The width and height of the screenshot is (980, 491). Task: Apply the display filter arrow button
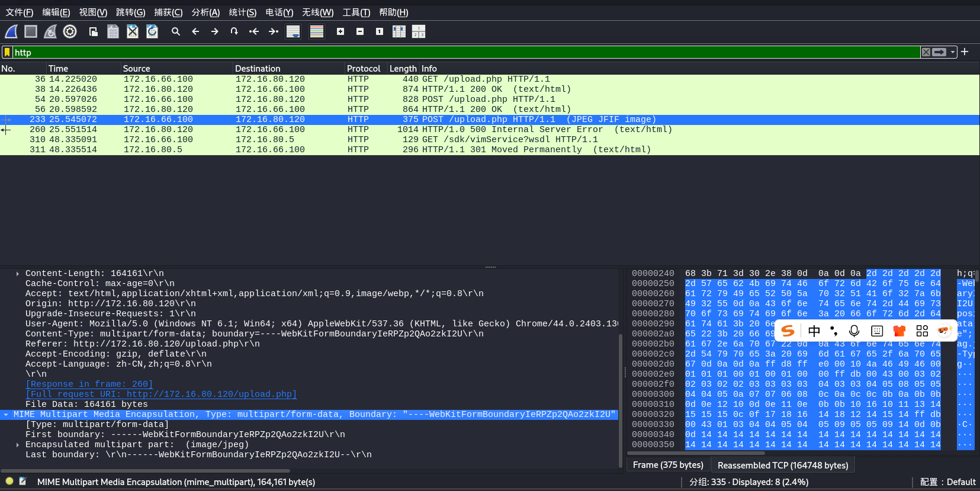point(939,52)
